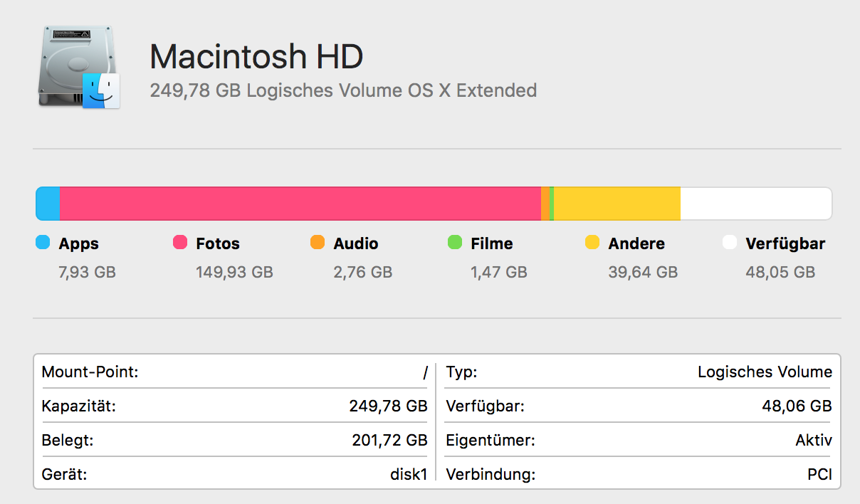
Task: Select the Mount-Point row
Action: click(235, 372)
